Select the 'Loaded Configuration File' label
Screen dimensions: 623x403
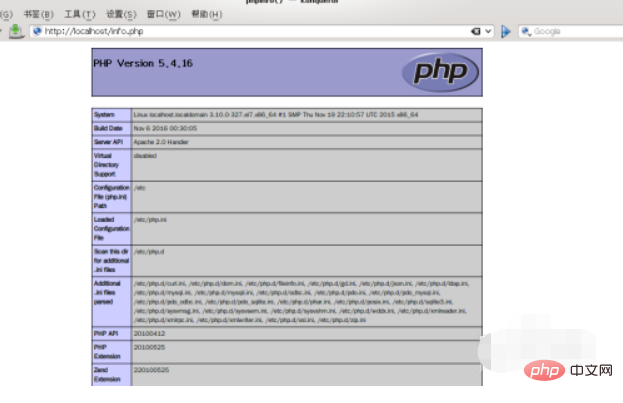112,229
